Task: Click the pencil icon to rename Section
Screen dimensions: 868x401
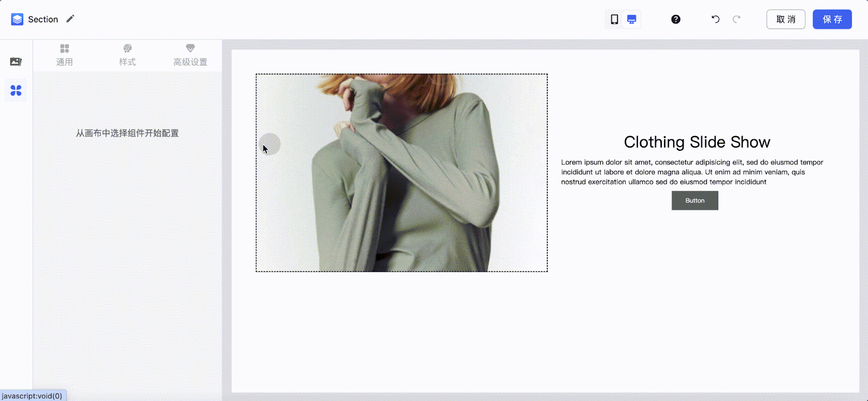Action: point(70,19)
